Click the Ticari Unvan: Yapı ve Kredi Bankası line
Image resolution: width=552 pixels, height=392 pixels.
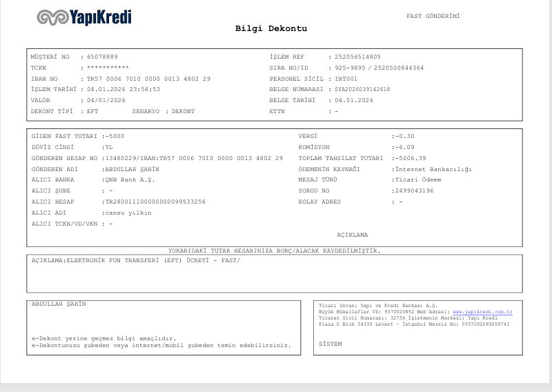[x=378, y=306]
